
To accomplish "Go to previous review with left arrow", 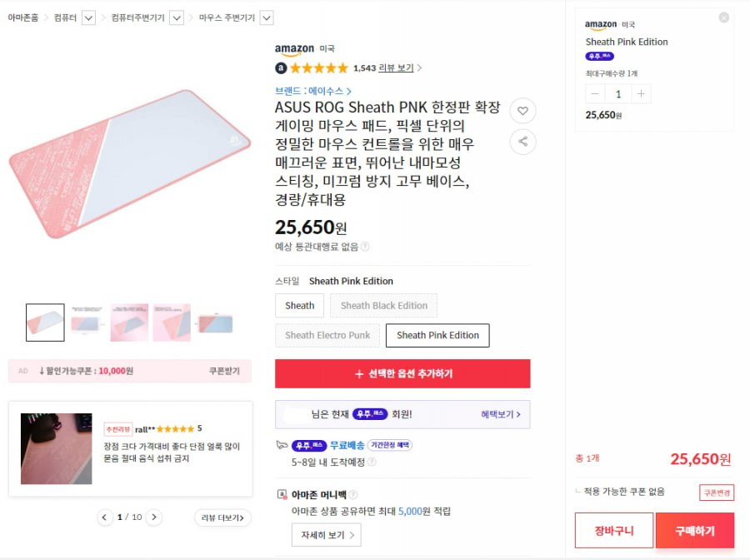I will coord(104,517).
